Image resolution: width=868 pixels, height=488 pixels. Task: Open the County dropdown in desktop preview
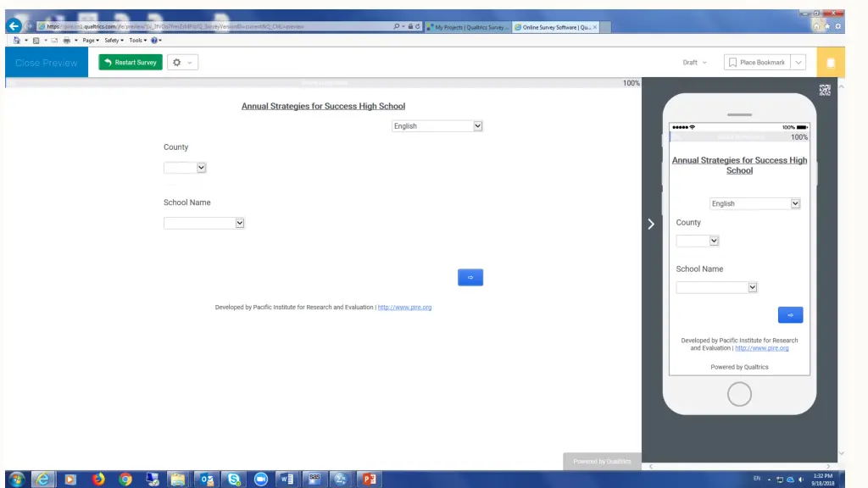pyautogui.click(x=185, y=168)
